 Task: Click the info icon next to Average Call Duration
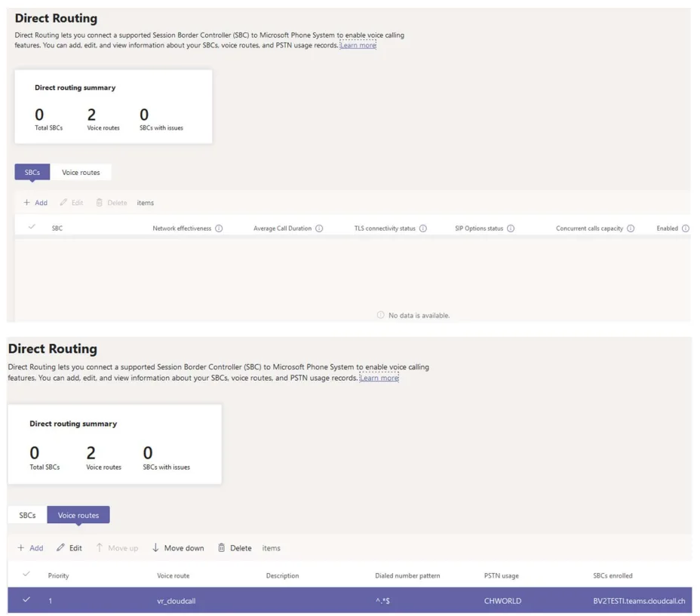pyautogui.click(x=319, y=228)
